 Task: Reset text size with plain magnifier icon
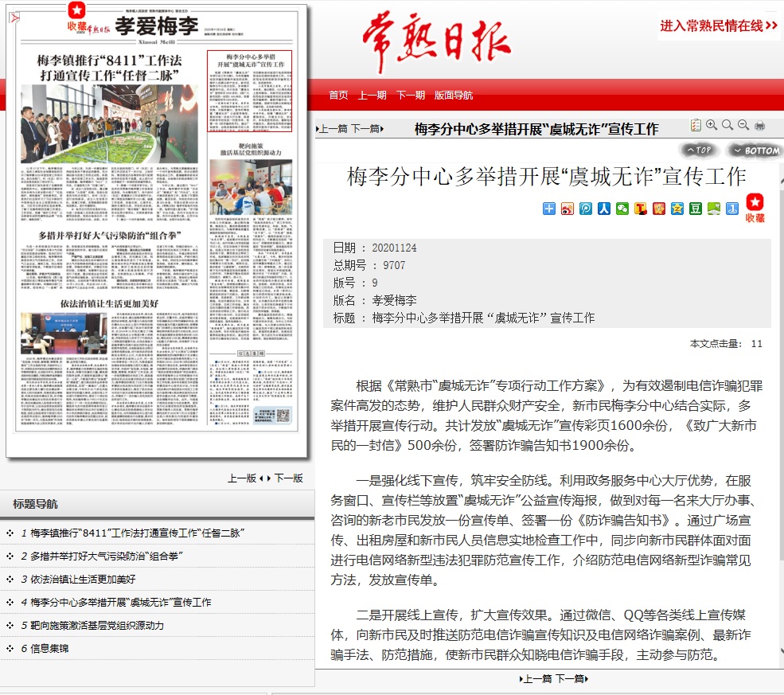(x=727, y=125)
